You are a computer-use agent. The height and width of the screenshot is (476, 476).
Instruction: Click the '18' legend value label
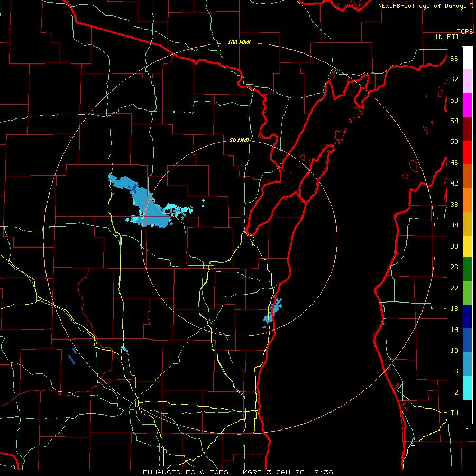coord(454,308)
